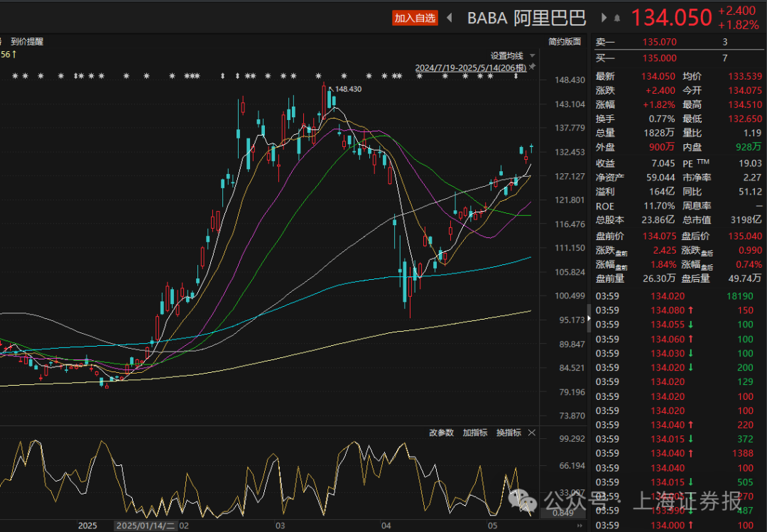Open the 到价提醒 price alert
This screenshot has width=767, height=532.
27,42
